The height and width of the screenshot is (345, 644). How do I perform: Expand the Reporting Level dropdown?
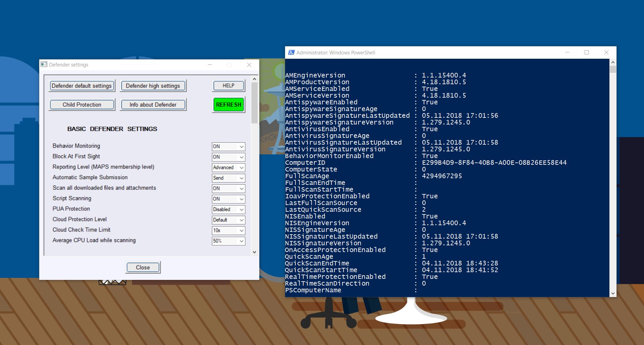pos(228,167)
